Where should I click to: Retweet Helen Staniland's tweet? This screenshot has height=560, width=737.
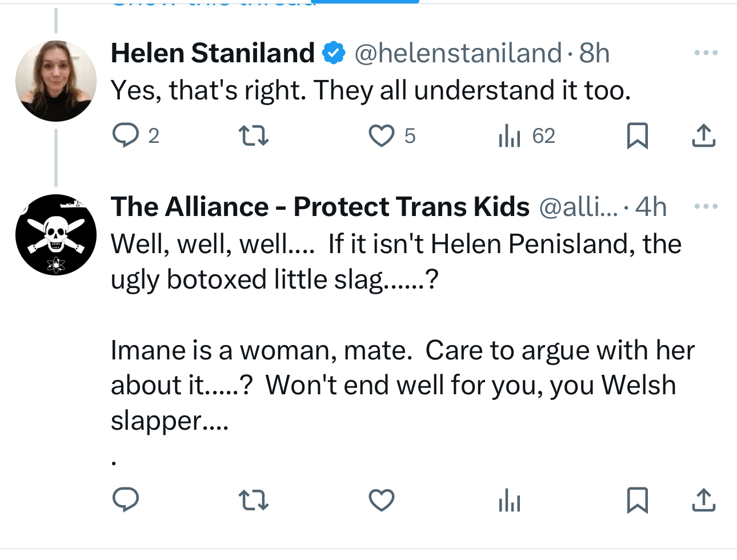[253, 135]
